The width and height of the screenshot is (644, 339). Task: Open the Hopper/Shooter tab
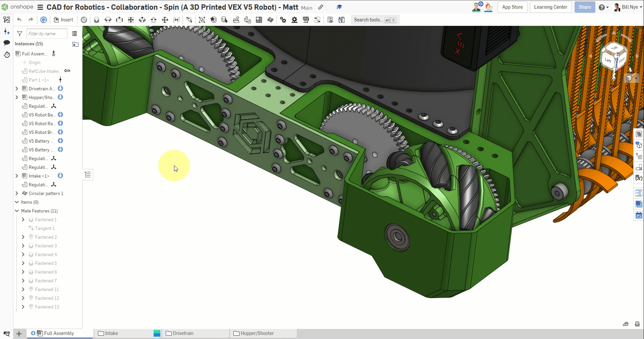(x=257, y=333)
